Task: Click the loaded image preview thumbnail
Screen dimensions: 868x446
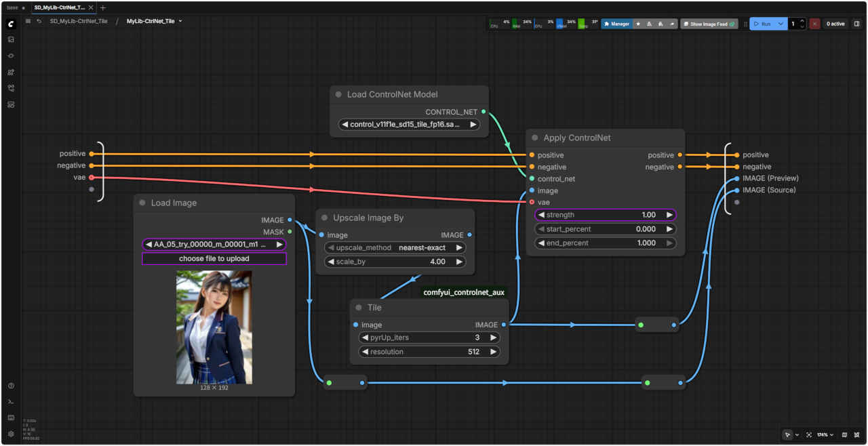Action: tap(214, 327)
